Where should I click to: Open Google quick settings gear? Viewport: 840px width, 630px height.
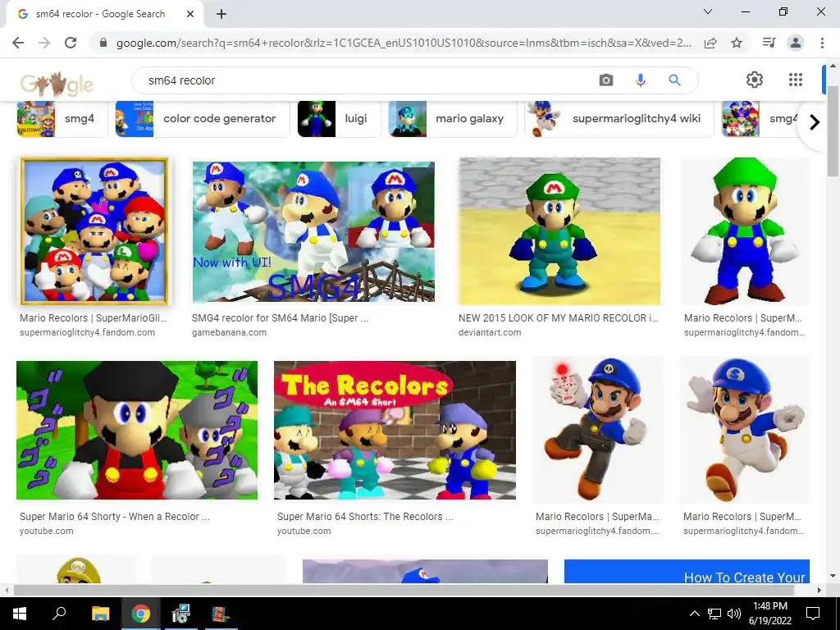(755, 80)
